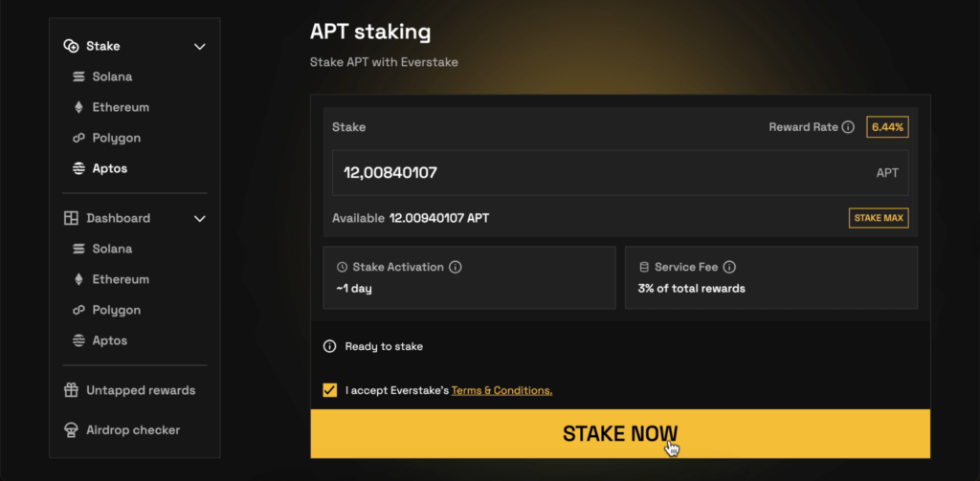The width and height of the screenshot is (980, 481).
Task: Open the Terms & Conditions link
Action: [x=501, y=390]
